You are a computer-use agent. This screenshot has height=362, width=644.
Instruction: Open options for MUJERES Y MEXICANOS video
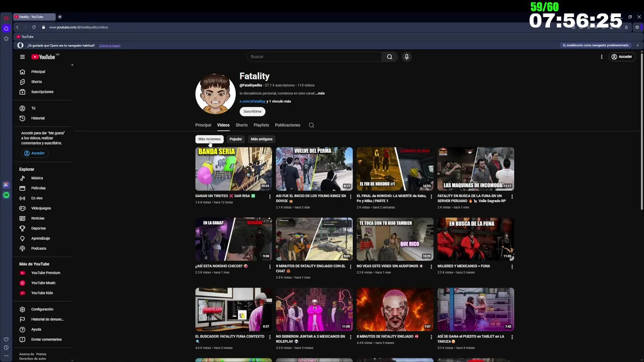(x=512, y=267)
